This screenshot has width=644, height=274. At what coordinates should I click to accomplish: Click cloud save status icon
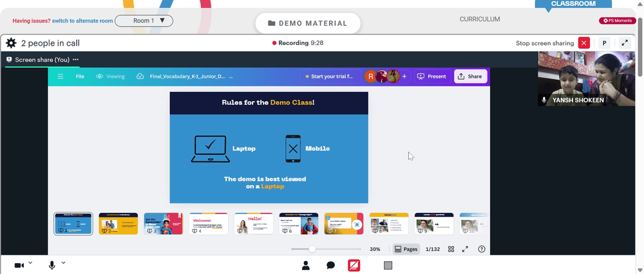tap(140, 77)
